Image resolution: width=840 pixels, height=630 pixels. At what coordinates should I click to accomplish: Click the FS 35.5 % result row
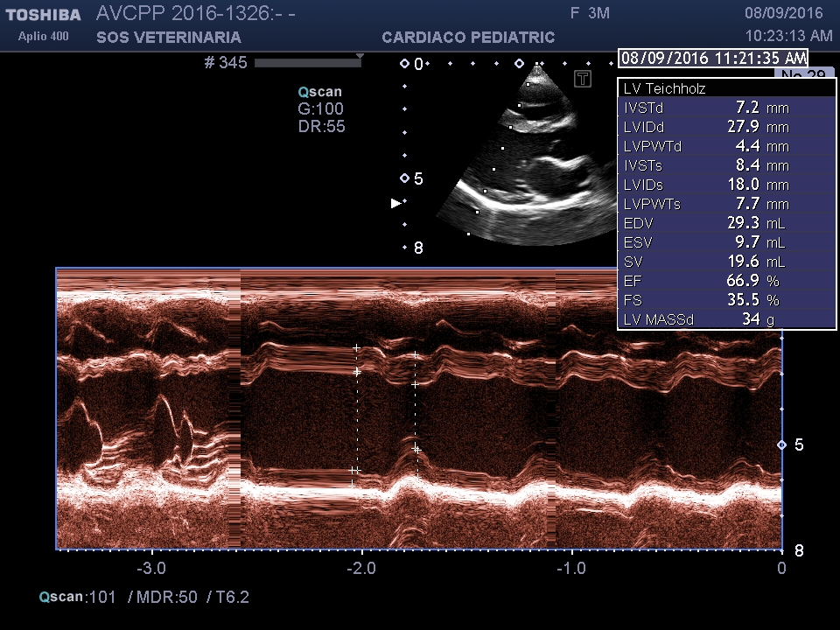[x=726, y=300]
